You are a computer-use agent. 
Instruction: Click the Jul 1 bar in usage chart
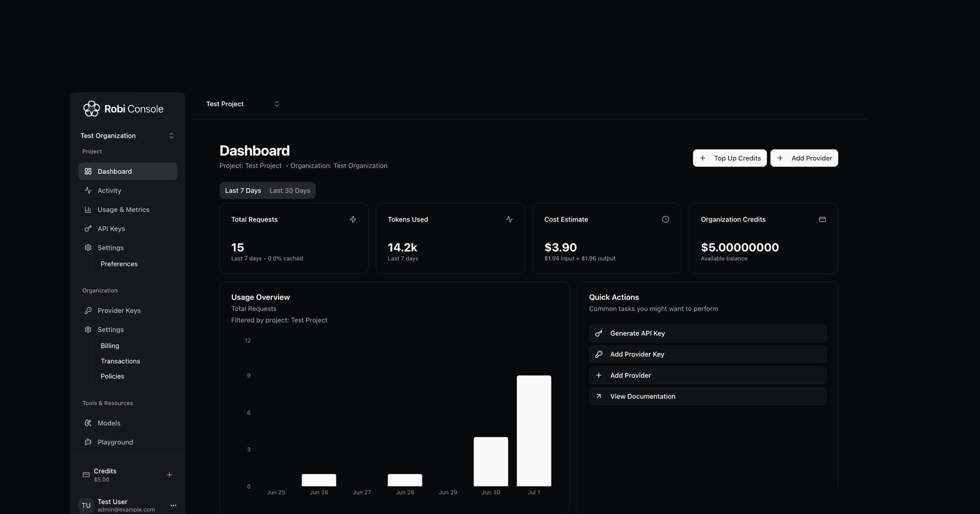(534, 430)
